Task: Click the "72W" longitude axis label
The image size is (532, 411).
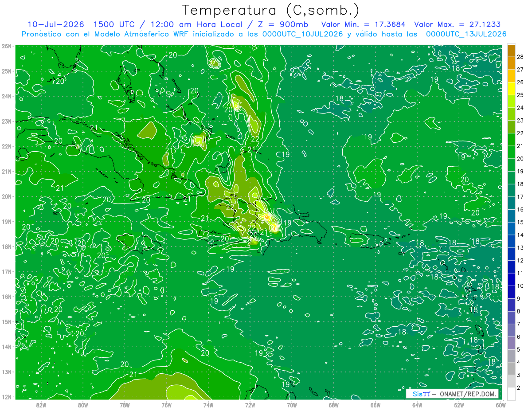Action: tap(250, 405)
